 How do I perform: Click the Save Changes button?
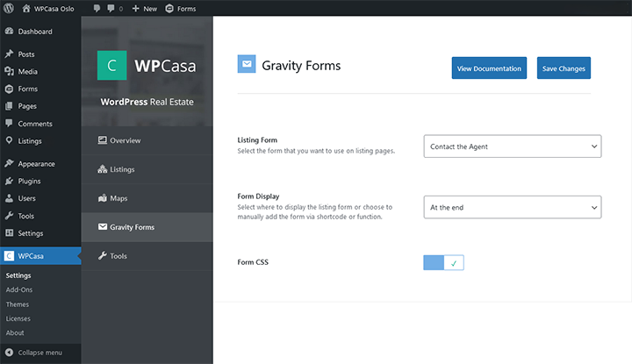click(564, 68)
